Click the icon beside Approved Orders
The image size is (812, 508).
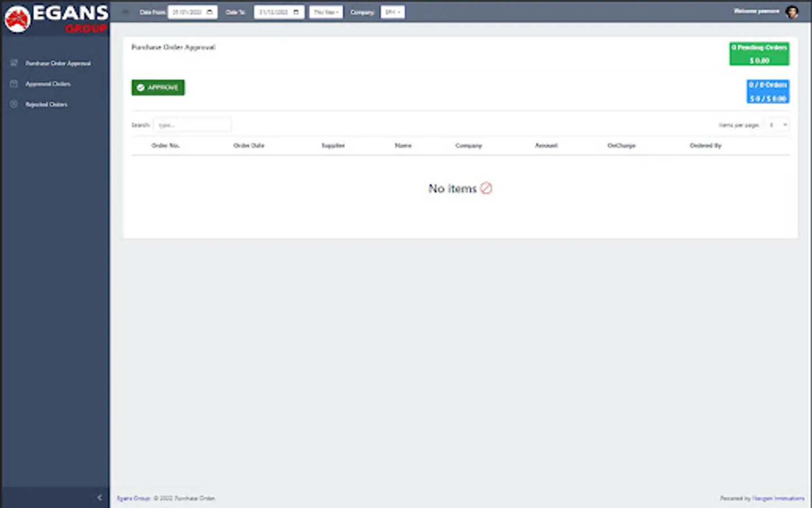[14, 84]
